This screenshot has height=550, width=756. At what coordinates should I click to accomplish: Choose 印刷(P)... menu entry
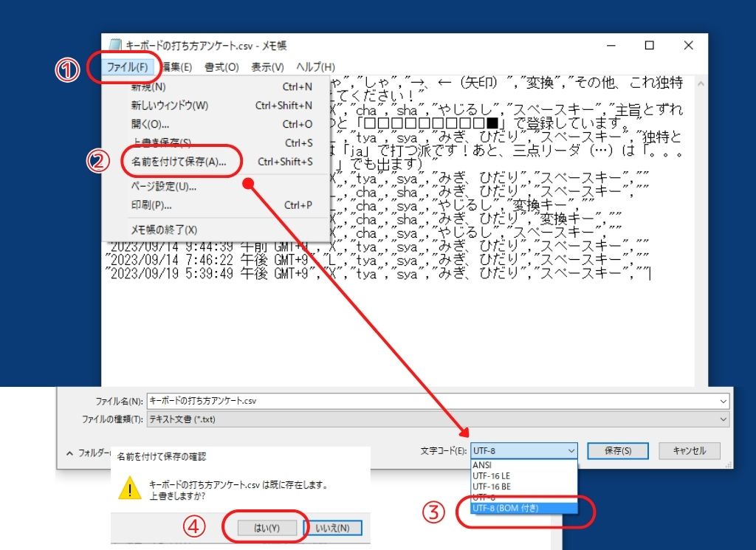click(x=151, y=205)
